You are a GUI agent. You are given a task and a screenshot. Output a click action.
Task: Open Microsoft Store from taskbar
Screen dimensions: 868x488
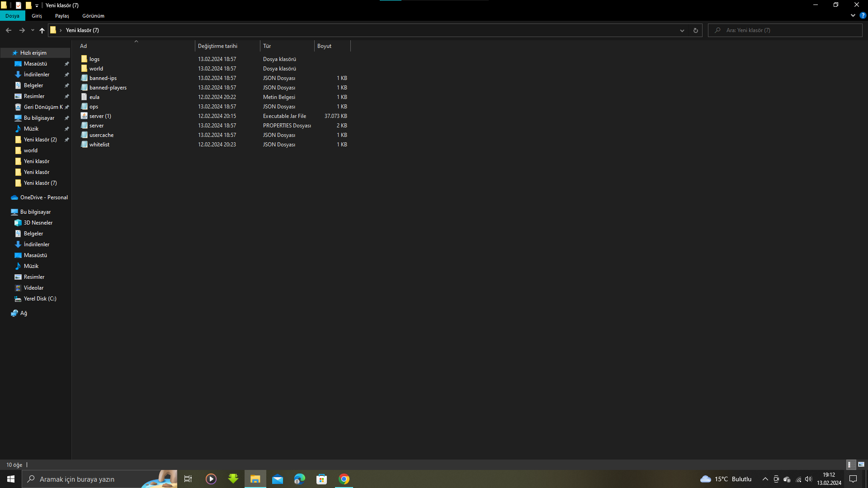tap(321, 479)
